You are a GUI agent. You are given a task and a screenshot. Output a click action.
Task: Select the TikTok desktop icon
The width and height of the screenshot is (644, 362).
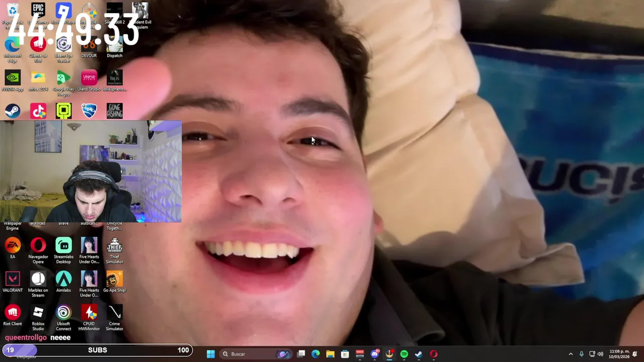click(x=38, y=111)
